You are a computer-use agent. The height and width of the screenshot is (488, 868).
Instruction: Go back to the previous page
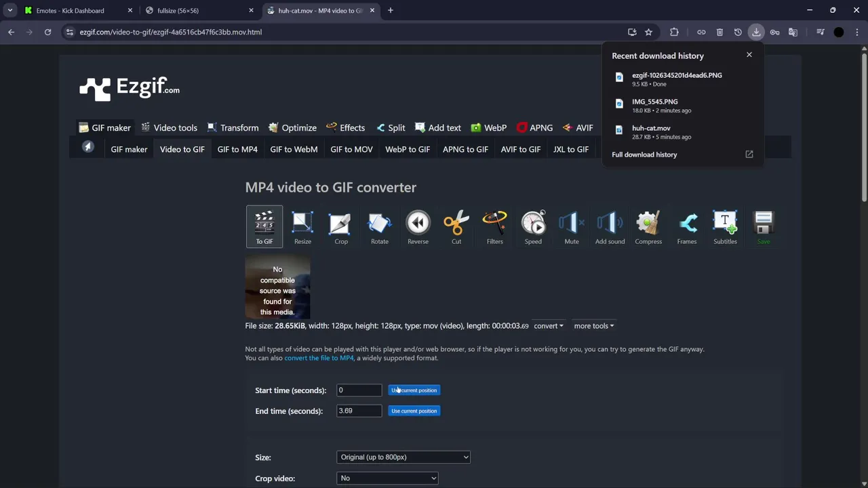coord(11,32)
